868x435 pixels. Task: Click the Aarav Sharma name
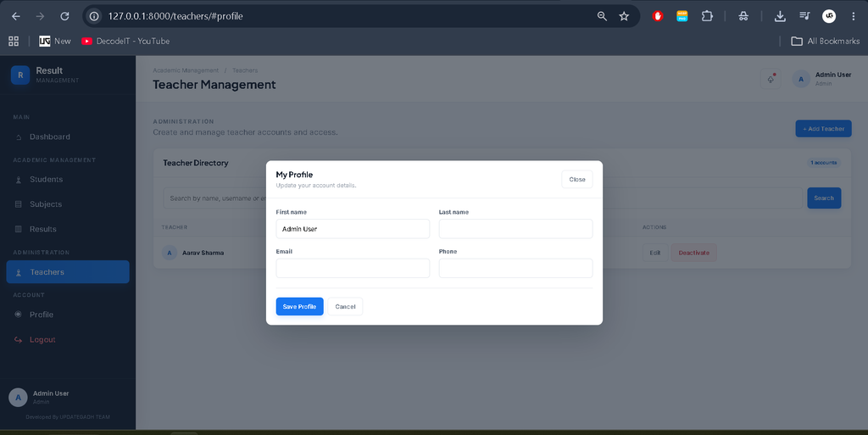[203, 253]
